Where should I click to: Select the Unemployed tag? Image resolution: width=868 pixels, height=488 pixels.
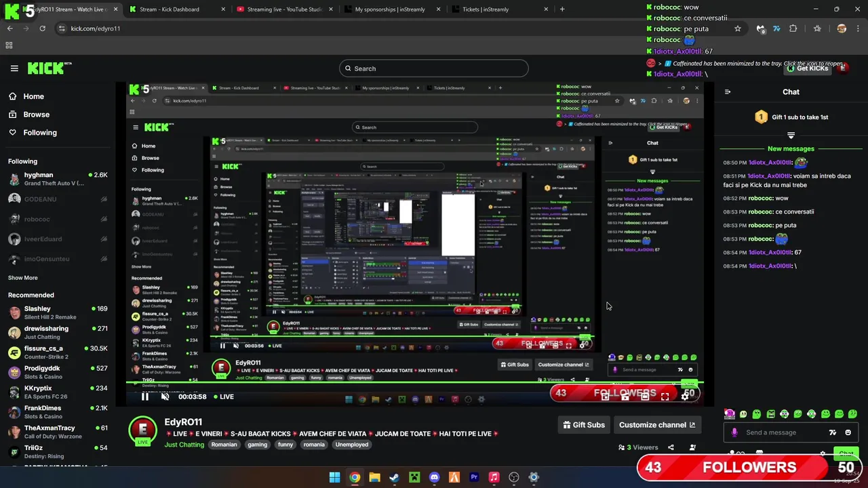[x=351, y=445]
